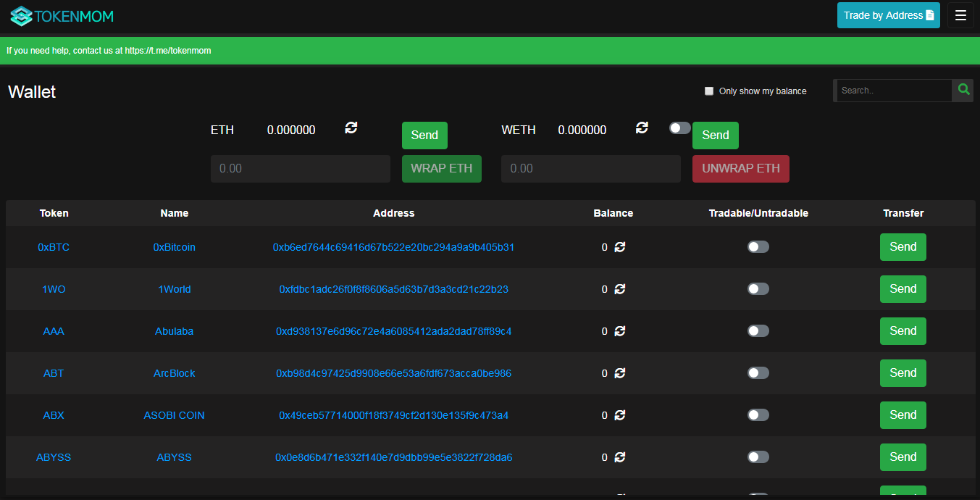Image resolution: width=980 pixels, height=500 pixels.
Task: Refresh the 1WO balance
Action: click(620, 289)
